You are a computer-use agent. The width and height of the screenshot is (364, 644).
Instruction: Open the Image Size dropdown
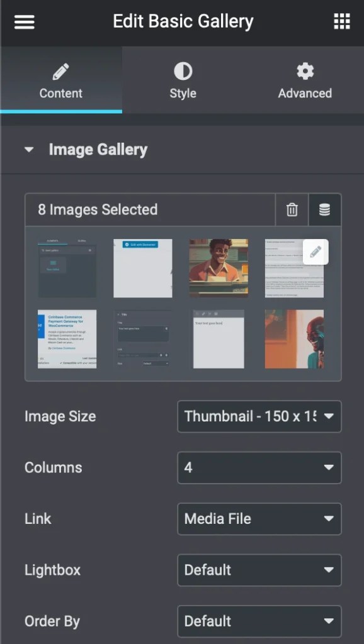259,416
